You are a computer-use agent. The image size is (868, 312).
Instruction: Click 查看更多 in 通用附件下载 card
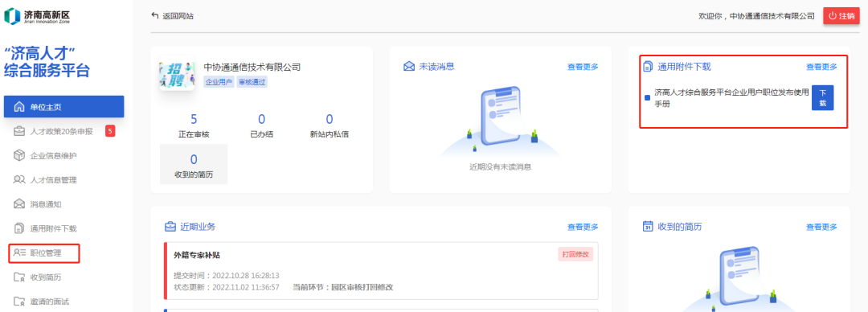pos(821,67)
